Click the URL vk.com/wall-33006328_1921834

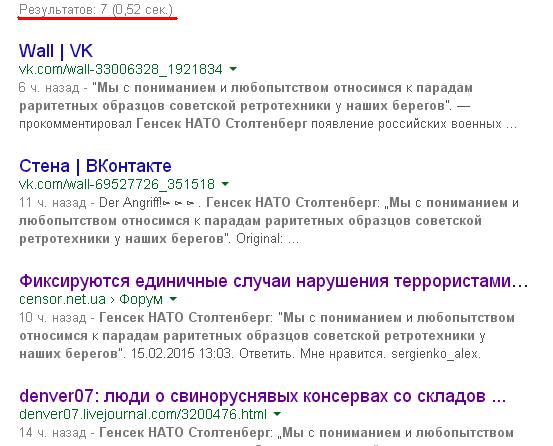(121, 69)
